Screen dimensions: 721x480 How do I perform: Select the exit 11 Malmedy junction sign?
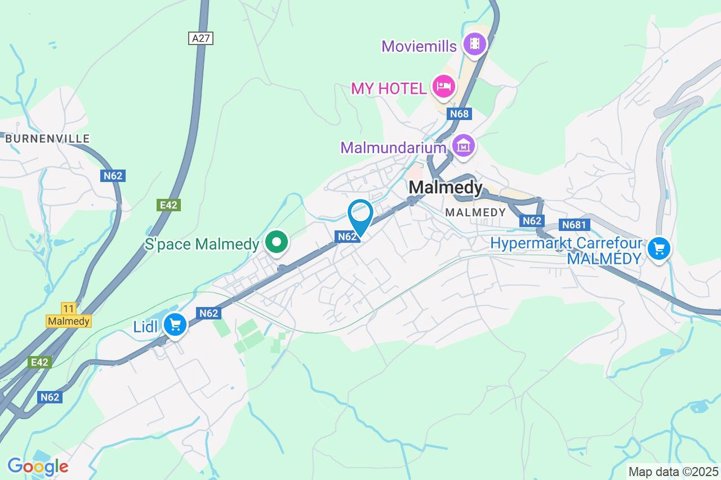pos(69,315)
